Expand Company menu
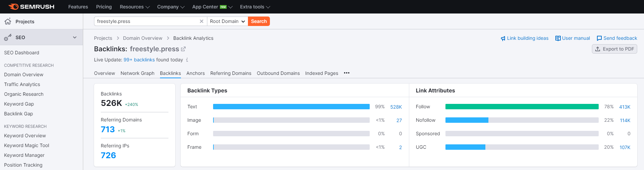 [171, 7]
